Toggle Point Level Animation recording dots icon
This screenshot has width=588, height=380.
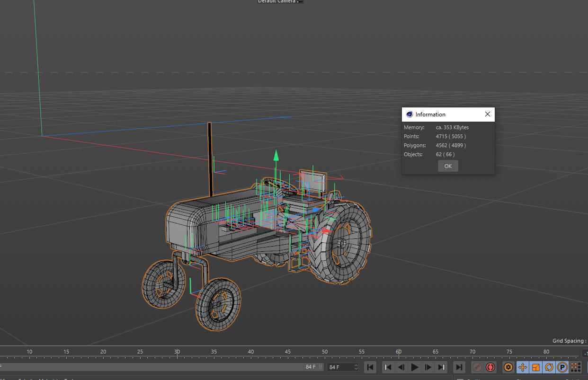pos(576,367)
